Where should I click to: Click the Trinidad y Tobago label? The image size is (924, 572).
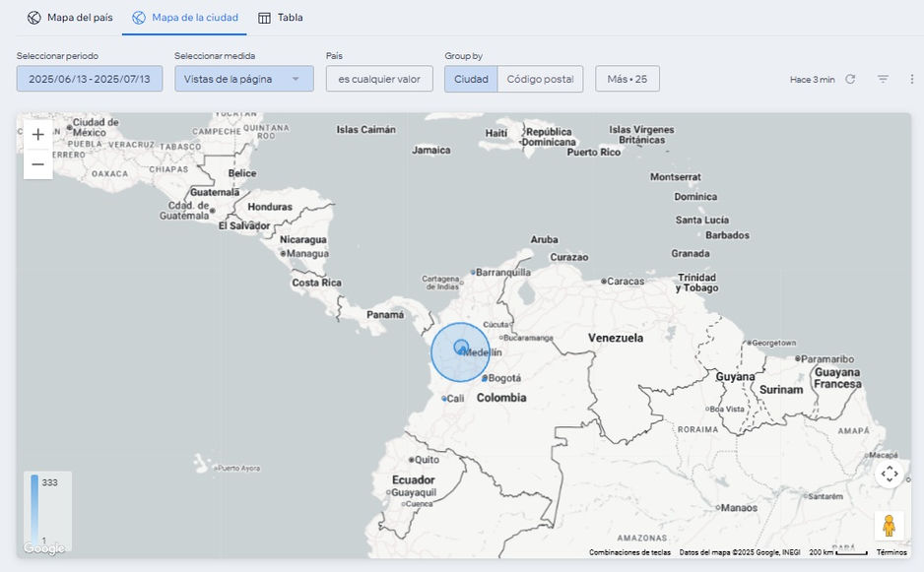pyautogui.click(x=696, y=283)
